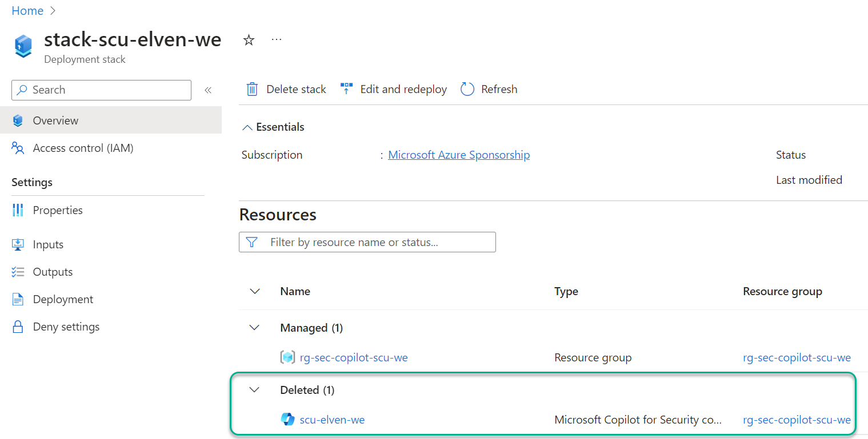Pin stack-scu-elven-we with the favorite star
The image size is (868, 439).
click(249, 40)
